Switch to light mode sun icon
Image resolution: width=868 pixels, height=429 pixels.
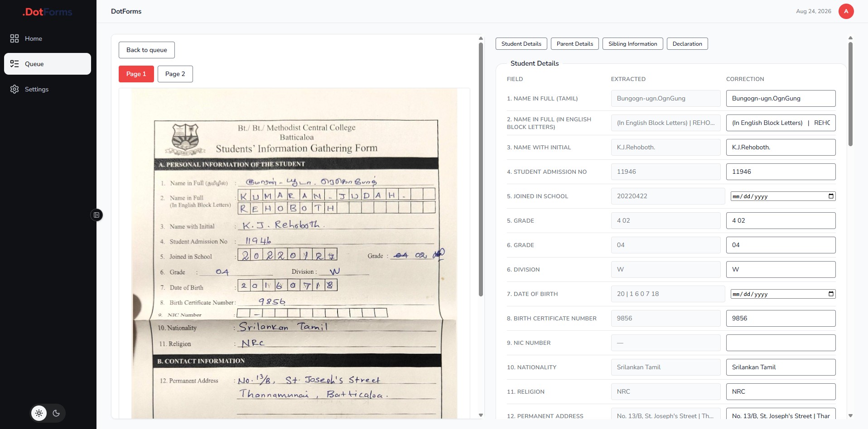tap(39, 413)
